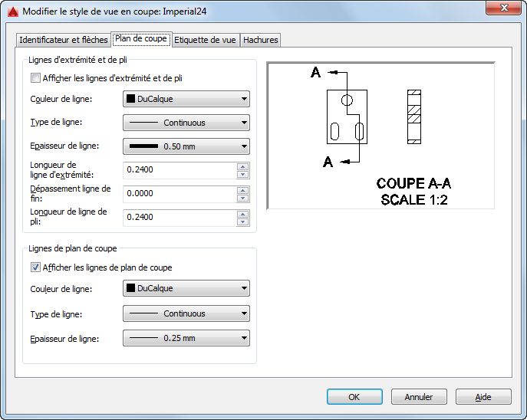Enable Afficher les lignes d'extrémité et de pli

pyautogui.click(x=35, y=78)
